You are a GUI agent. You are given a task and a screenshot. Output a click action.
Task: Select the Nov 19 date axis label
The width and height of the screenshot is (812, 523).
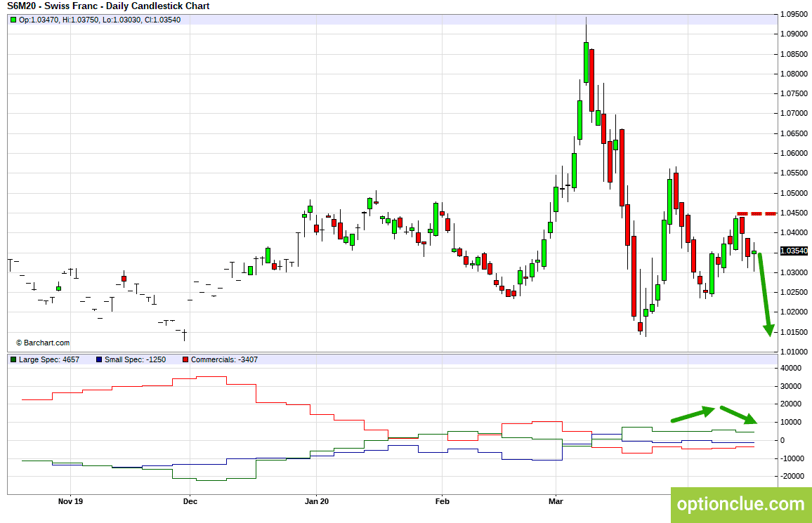point(70,501)
